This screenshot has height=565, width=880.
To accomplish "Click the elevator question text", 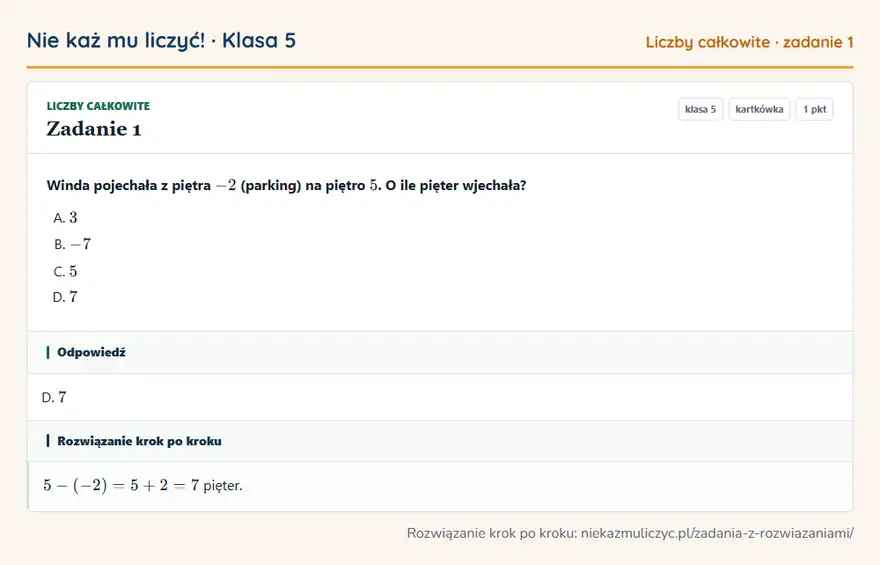I will [x=286, y=185].
